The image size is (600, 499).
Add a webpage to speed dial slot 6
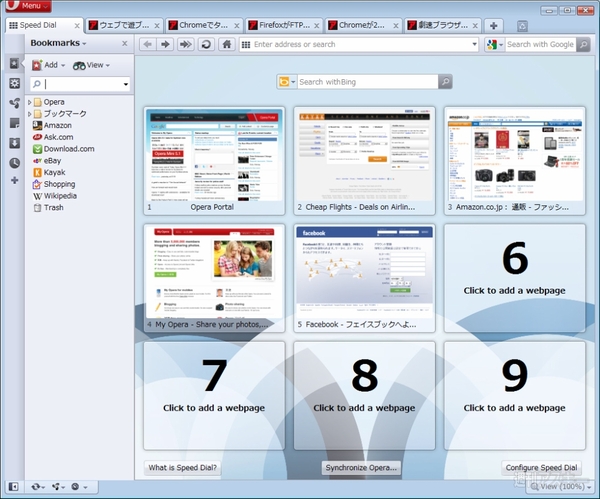coord(515,278)
